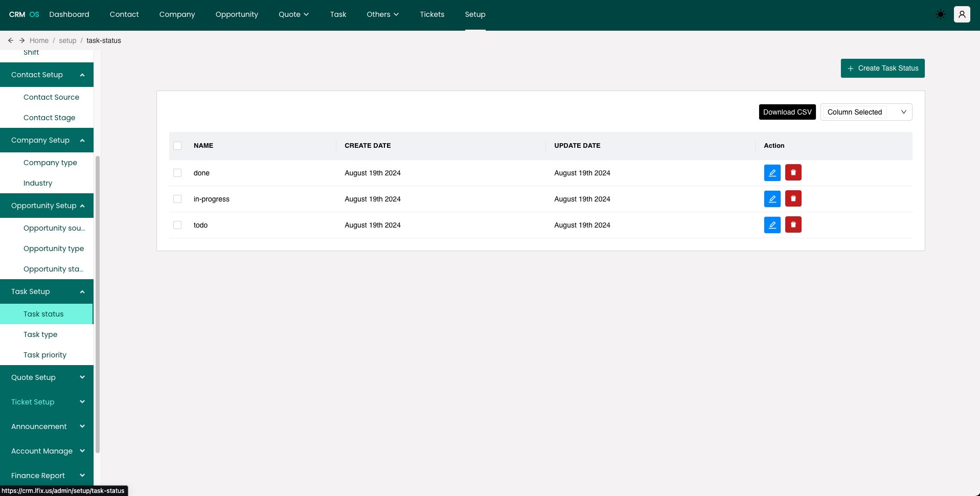Open the Task menu item
The width and height of the screenshot is (980, 496).
[x=338, y=14]
